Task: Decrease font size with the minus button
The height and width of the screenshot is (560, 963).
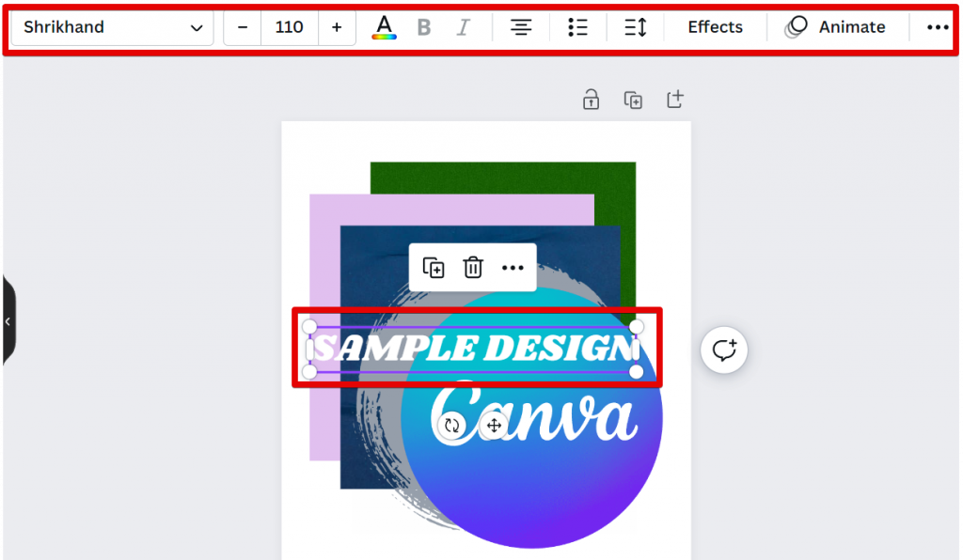Action: click(x=242, y=27)
